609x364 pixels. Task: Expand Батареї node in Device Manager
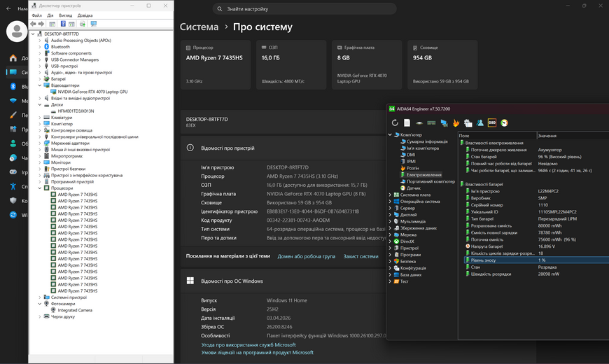click(40, 79)
